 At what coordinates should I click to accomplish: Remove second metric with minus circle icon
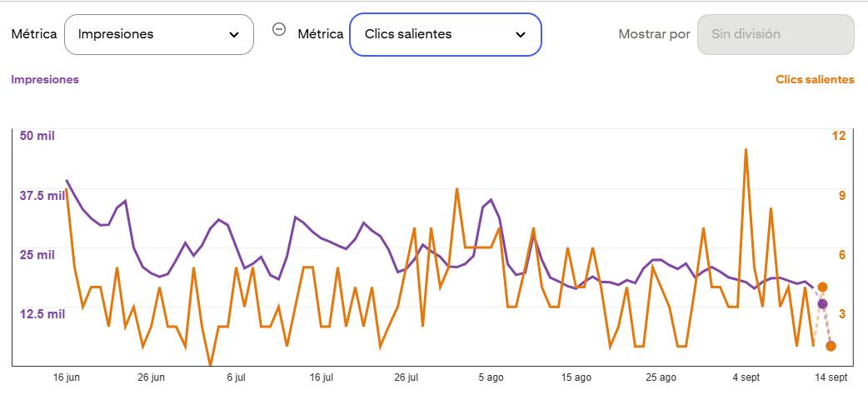pyautogui.click(x=279, y=29)
